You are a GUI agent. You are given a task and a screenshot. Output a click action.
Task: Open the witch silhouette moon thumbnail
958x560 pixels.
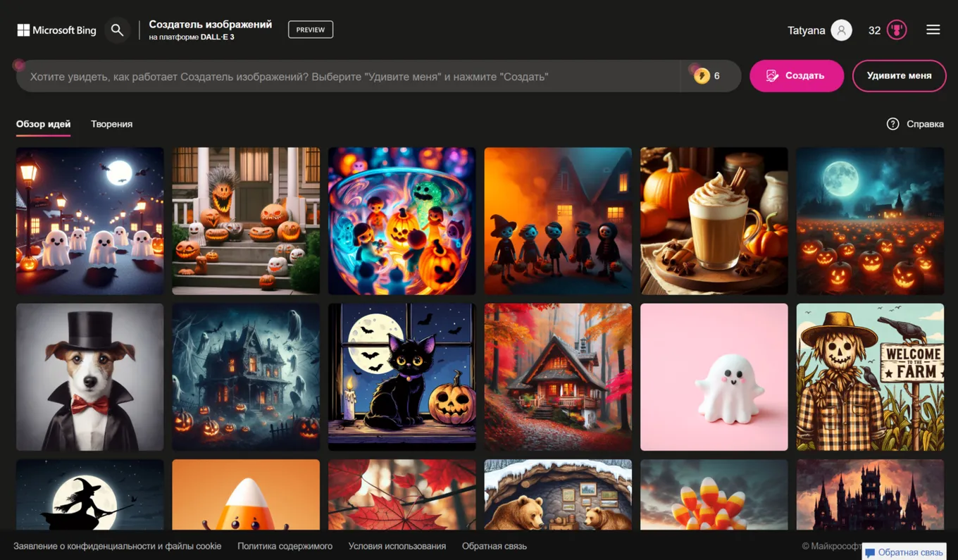90,494
